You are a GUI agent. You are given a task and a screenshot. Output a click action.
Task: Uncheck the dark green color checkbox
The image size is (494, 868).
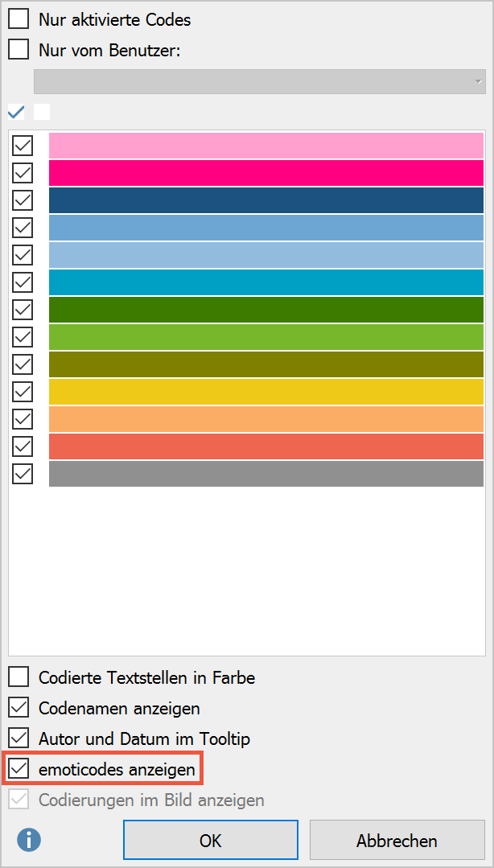click(23, 310)
